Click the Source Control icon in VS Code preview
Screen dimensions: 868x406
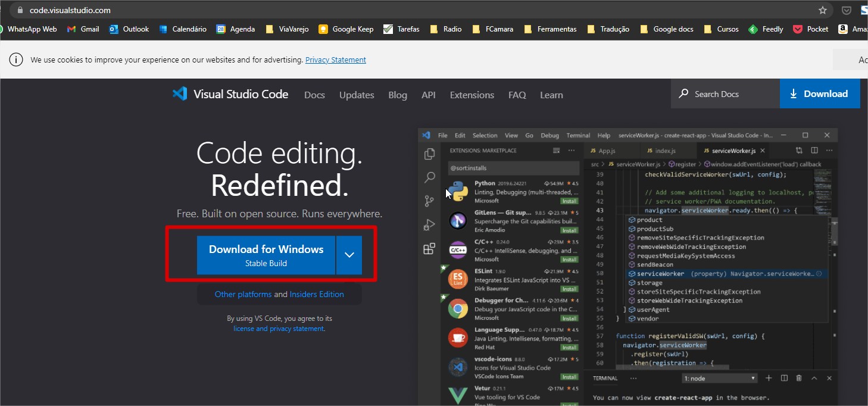pos(429,201)
